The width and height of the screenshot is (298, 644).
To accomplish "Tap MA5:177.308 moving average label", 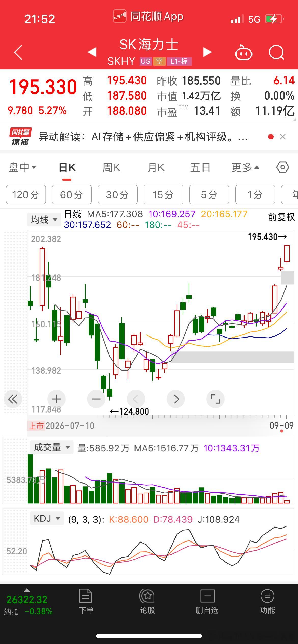I will [115, 214].
